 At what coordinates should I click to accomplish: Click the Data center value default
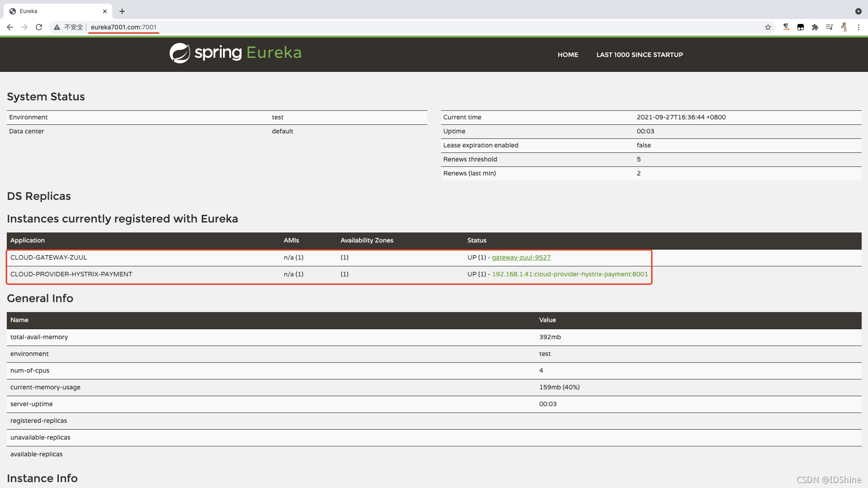click(x=282, y=131)
